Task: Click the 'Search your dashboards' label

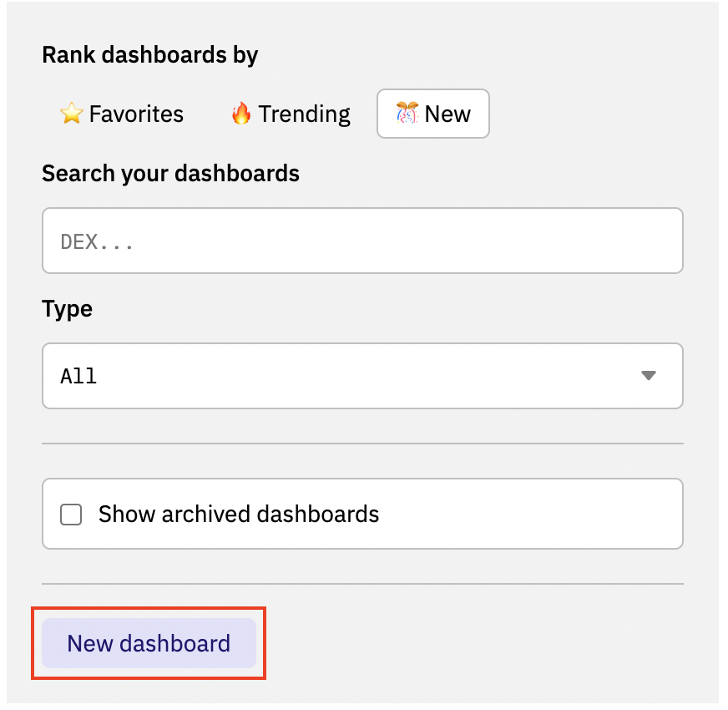Action: (x=170, y=174)
